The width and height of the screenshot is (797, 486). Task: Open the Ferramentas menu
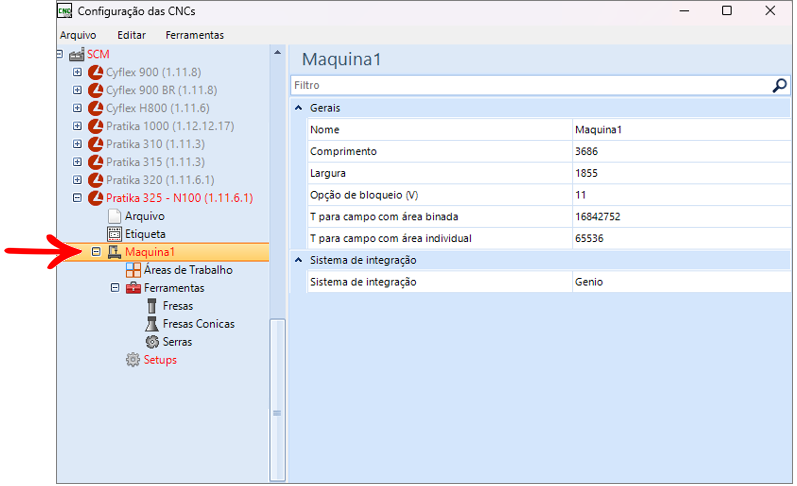(194, 35)
